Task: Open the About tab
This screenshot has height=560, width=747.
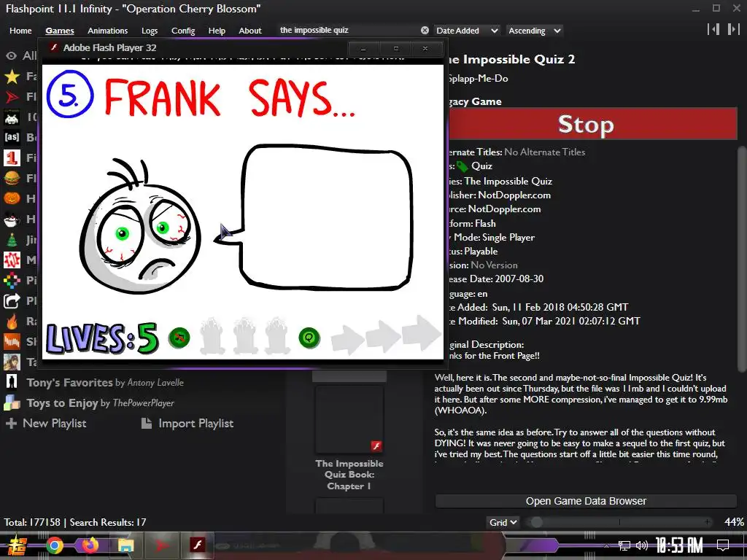Action: click(250, 31)
